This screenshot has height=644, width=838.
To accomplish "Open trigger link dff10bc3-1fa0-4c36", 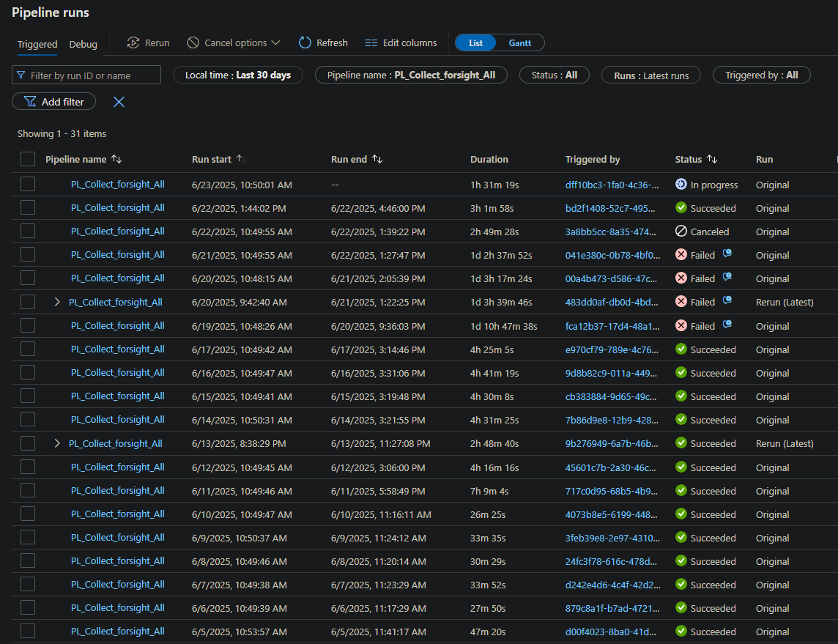I will pyautogui.click(x=612, y=185).
